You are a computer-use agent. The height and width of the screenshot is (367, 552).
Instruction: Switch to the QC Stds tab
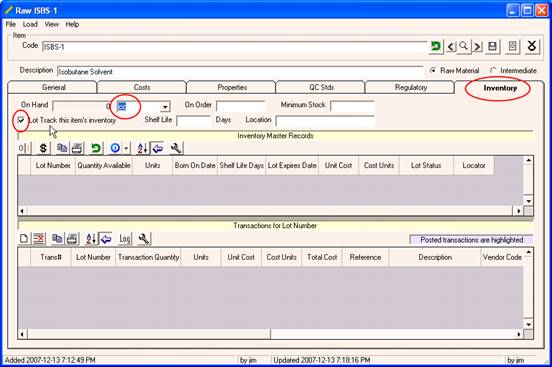[x=321, y=87]
